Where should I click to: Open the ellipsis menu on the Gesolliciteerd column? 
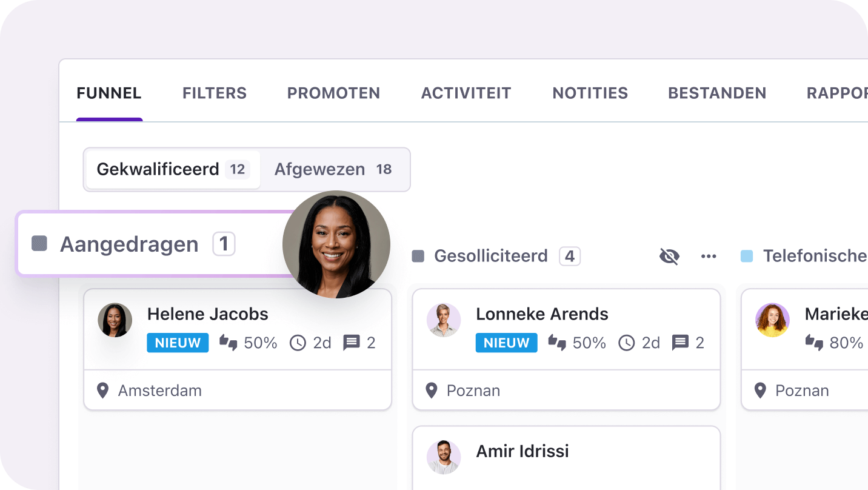click(708, 256)
